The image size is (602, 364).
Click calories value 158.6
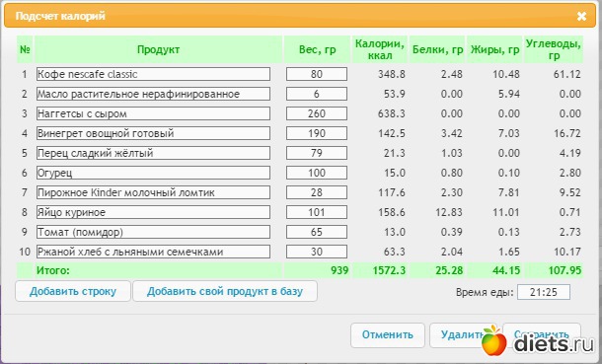392,212
